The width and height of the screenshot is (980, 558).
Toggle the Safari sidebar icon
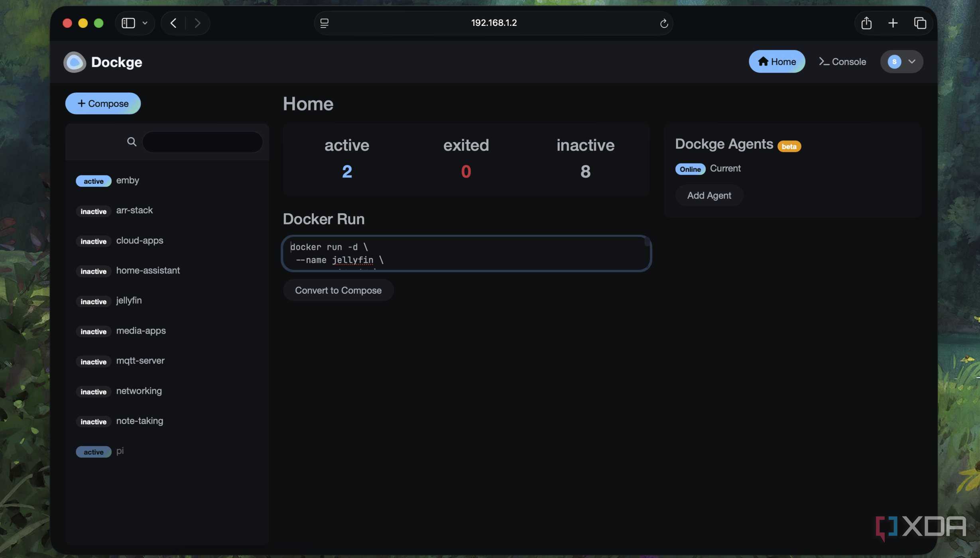click(x=128, y=23)
